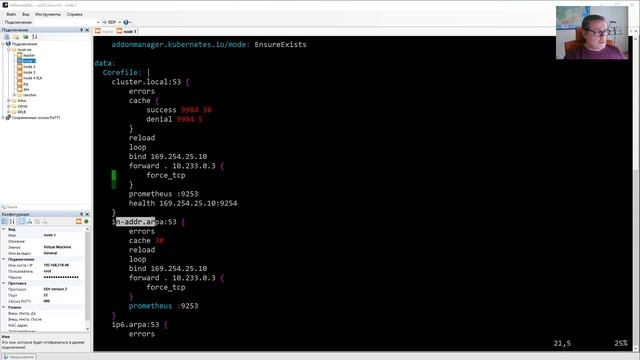Click the RDP quick connect protocol button
Screen dimensions: 640x360
point(109,22)
